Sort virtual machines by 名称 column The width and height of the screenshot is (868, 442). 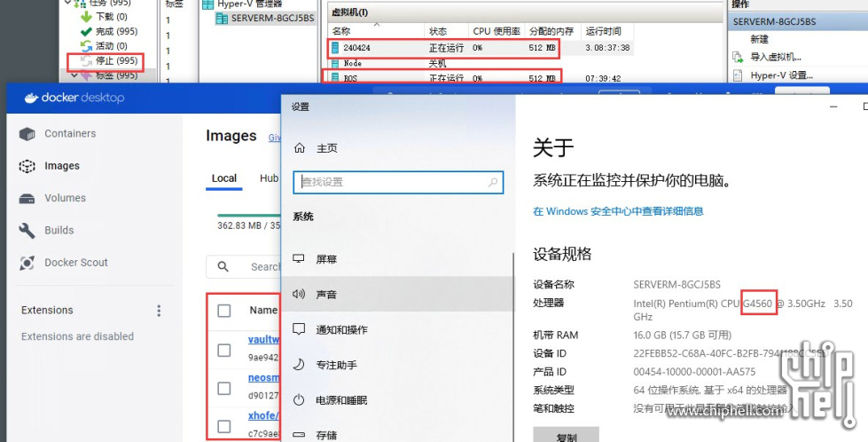(x=376, y=31)
